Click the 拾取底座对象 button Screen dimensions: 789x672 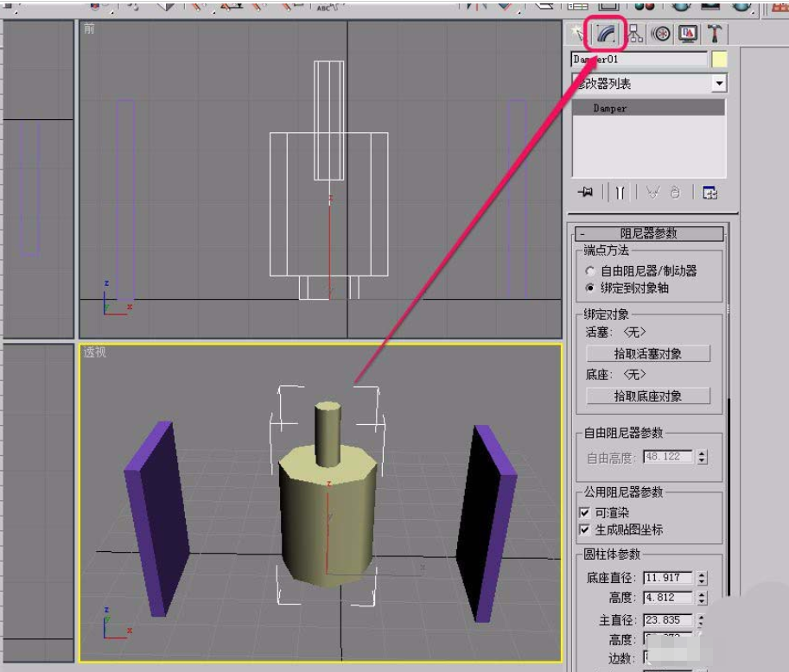(648, 396)
